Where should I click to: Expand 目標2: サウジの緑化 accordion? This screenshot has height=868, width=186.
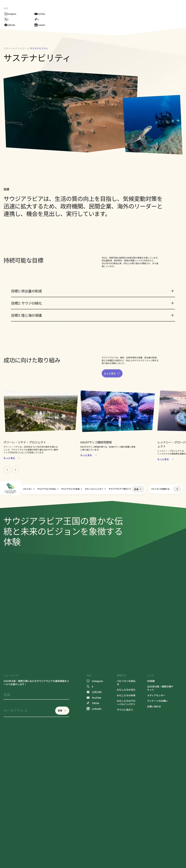coord(93,303)
